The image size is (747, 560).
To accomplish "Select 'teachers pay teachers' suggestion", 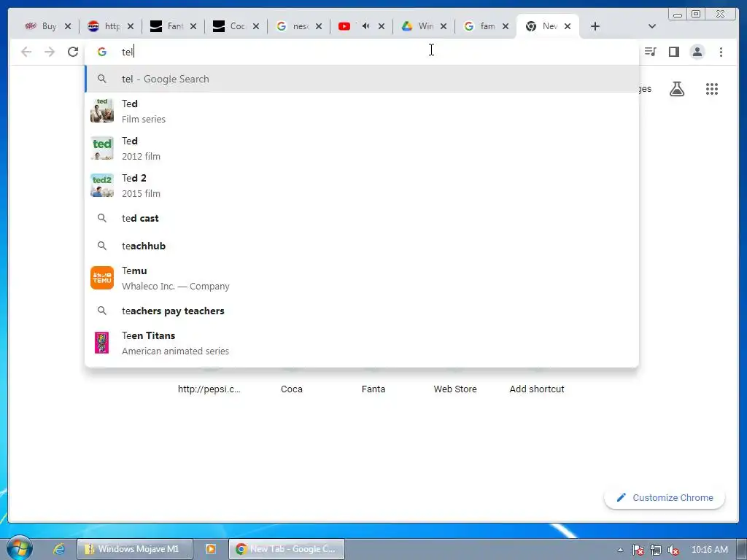I will [362, 311].
